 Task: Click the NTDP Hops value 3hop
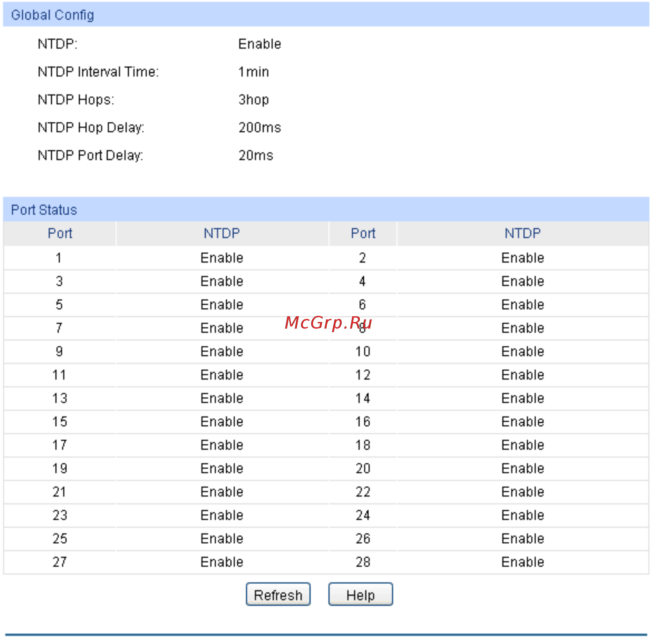(x=253, y=100)
